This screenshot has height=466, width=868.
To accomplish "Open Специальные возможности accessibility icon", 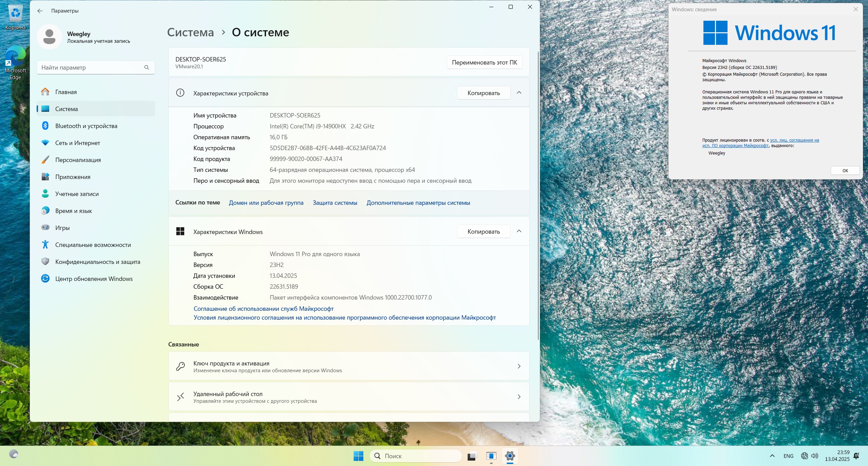I will click(45, 245).
